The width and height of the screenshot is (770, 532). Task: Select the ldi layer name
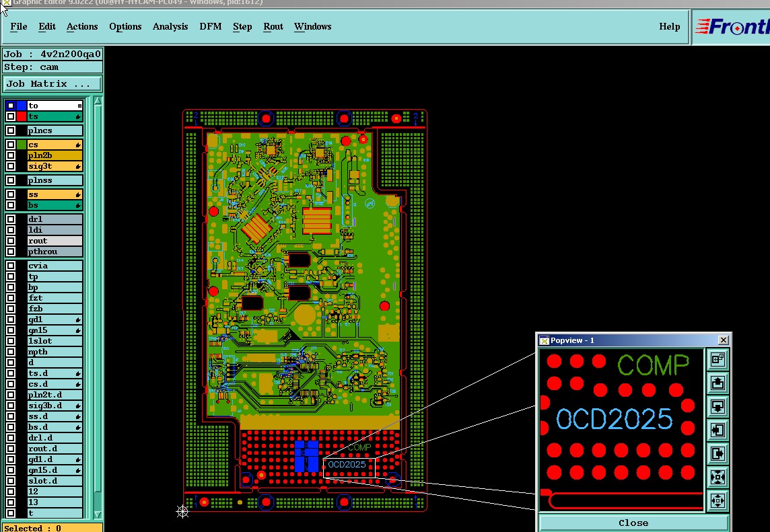(55, 230)
